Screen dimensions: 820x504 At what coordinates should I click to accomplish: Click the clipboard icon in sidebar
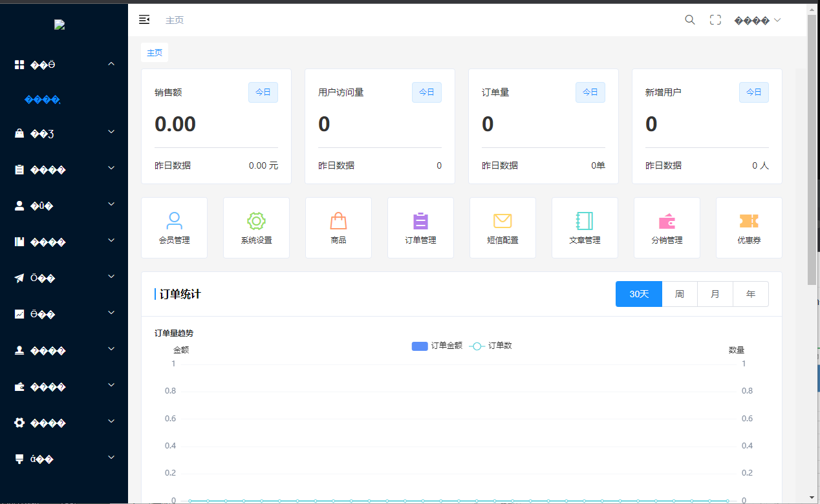(x=19, y=170)
